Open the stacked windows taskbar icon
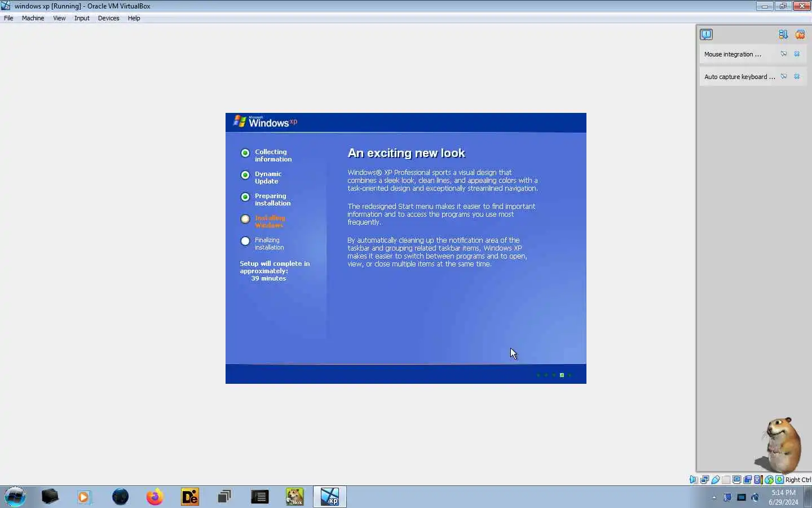Image resolution: width=812 pixels, height=508 pixels. coord(224,497)
